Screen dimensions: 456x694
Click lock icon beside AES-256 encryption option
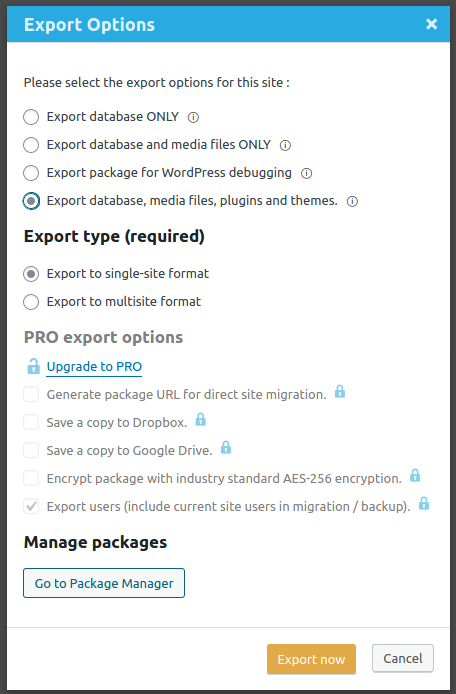415,475
